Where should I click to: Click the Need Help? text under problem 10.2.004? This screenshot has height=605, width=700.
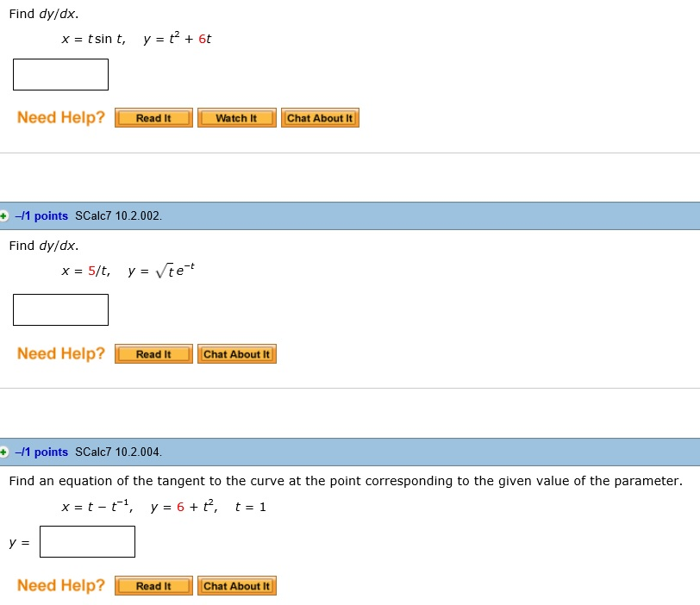60,586
